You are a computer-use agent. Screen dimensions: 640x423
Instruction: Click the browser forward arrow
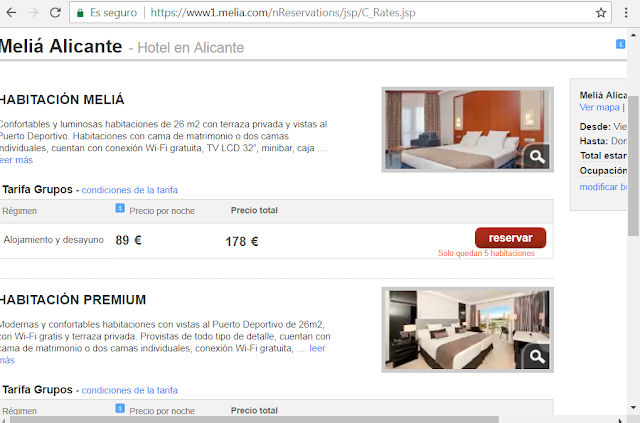pos(33,13)
